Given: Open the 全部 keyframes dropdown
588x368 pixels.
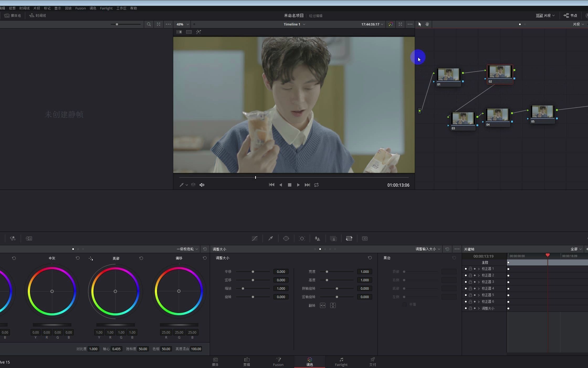Looking at the screenshot, I should pyautogui.click(x=576, y=249).
